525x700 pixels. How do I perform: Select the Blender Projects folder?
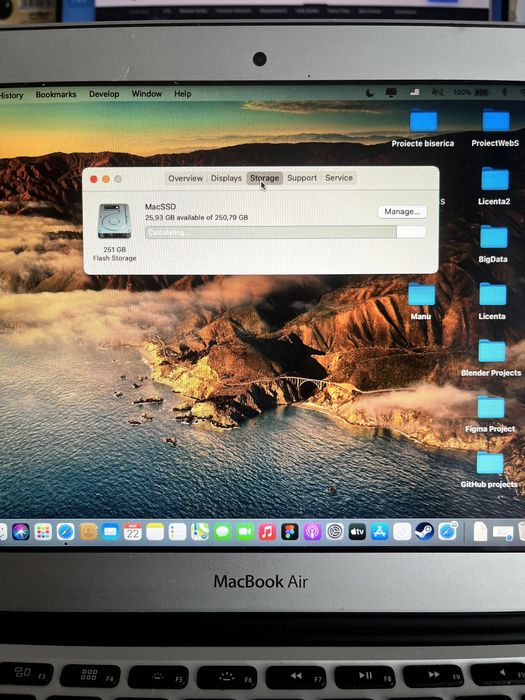pyautogui.click(x=491, y=358)
